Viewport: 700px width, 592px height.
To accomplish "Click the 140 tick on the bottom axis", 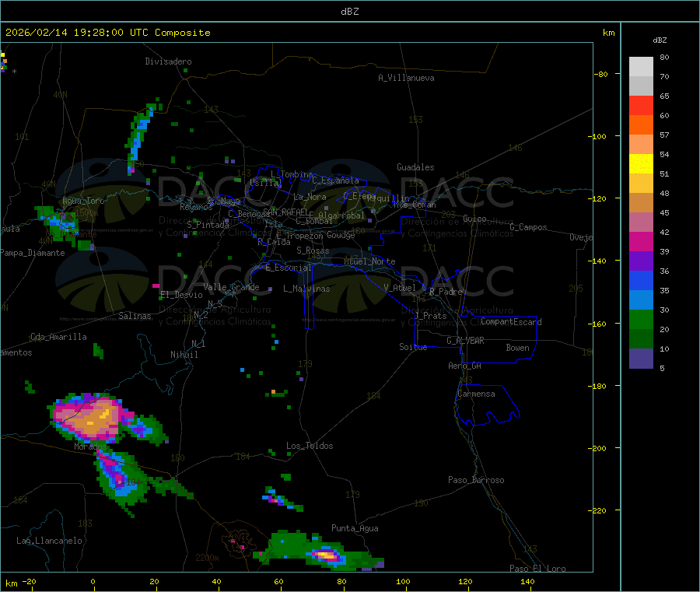I will tap(527, 581).
